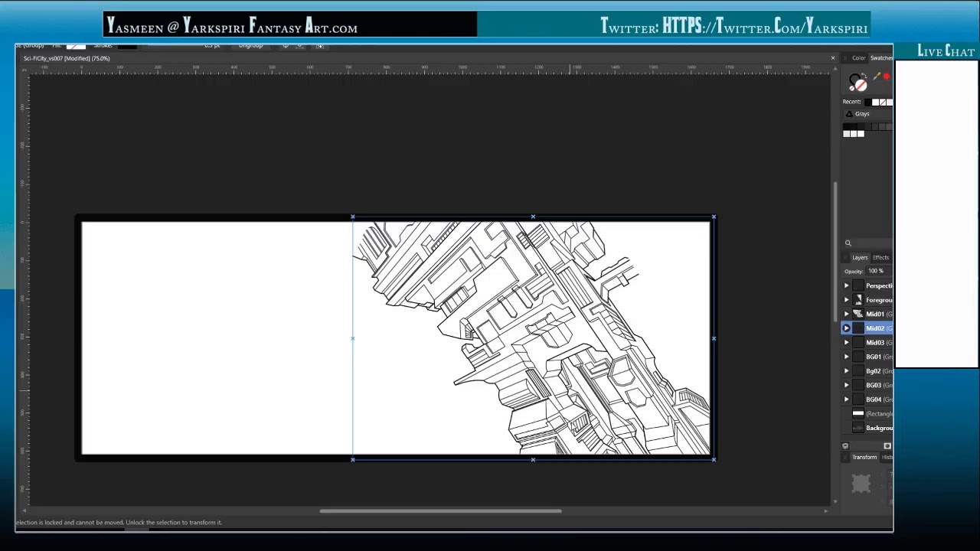Viewport: 980px width, 551px height.
Task: Click the Fill swatch in context toolbar
Action: [x=76, y=46]
